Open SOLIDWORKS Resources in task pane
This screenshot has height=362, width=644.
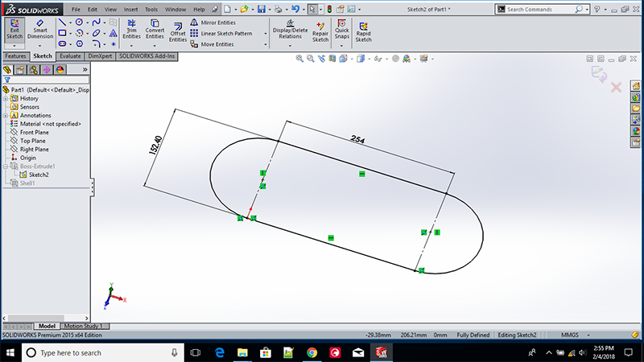point(636,86)
